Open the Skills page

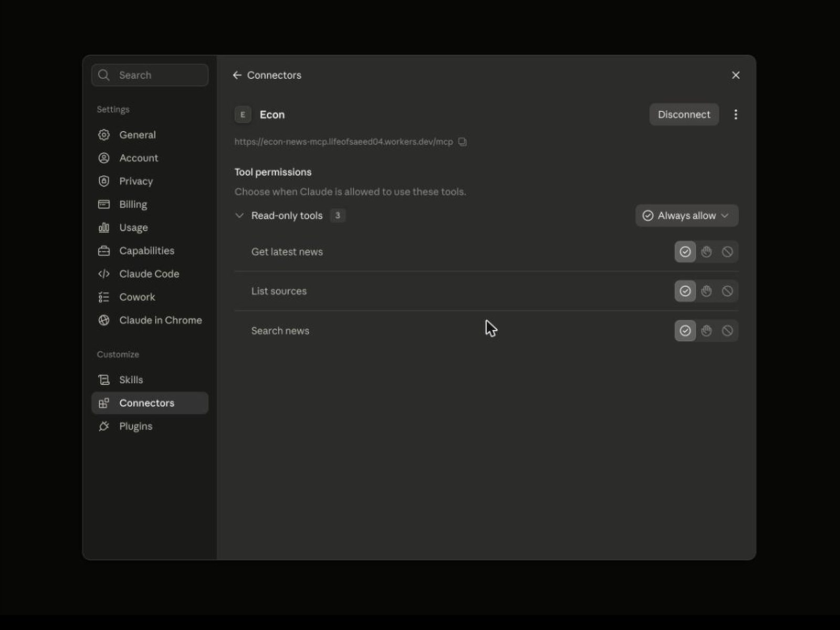(150, 380)
